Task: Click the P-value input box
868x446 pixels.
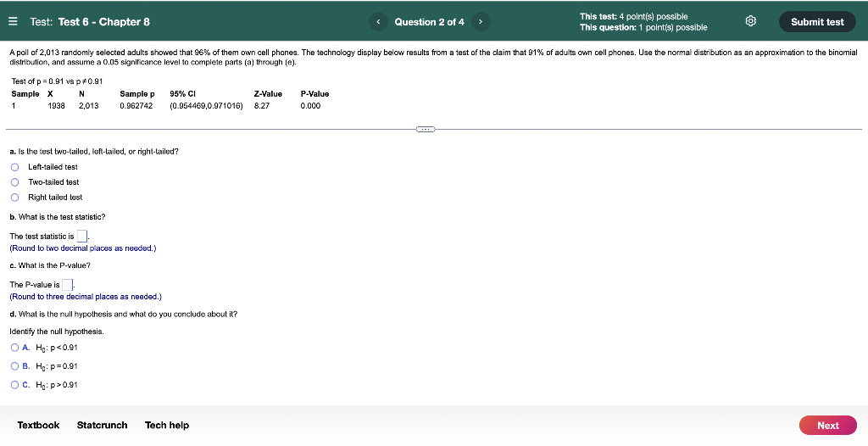Action: (68, 285)
